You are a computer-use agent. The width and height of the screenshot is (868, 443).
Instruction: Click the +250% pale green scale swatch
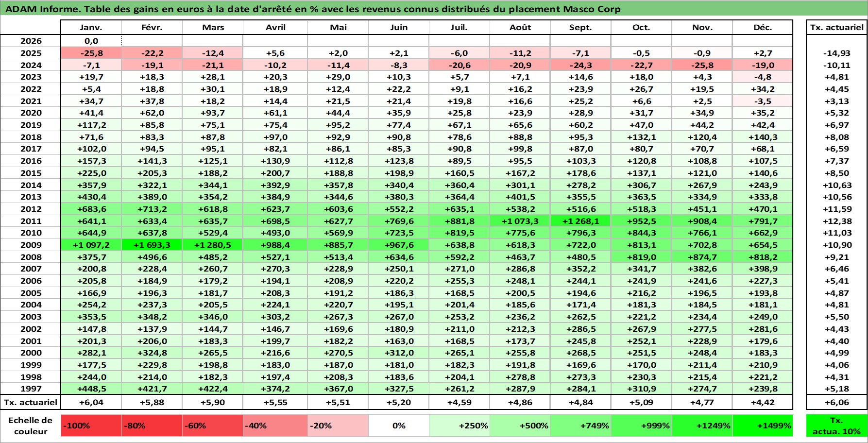tap(460, 426)
